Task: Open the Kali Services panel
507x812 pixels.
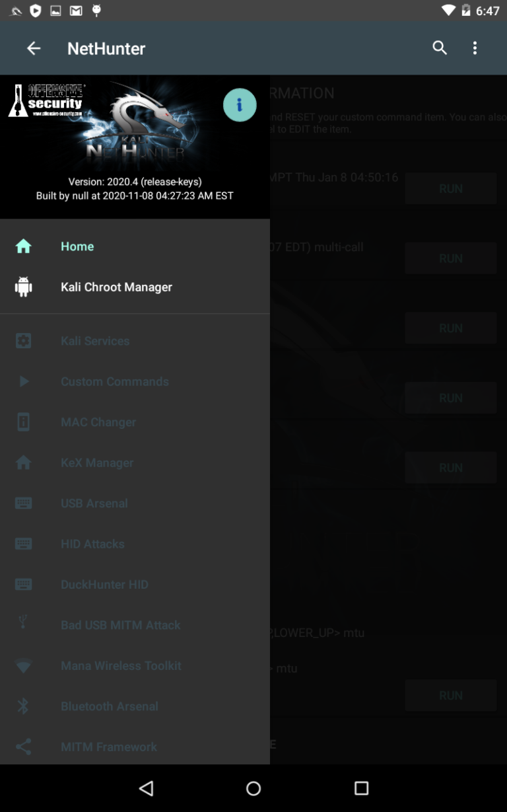Action: (95, 340)
